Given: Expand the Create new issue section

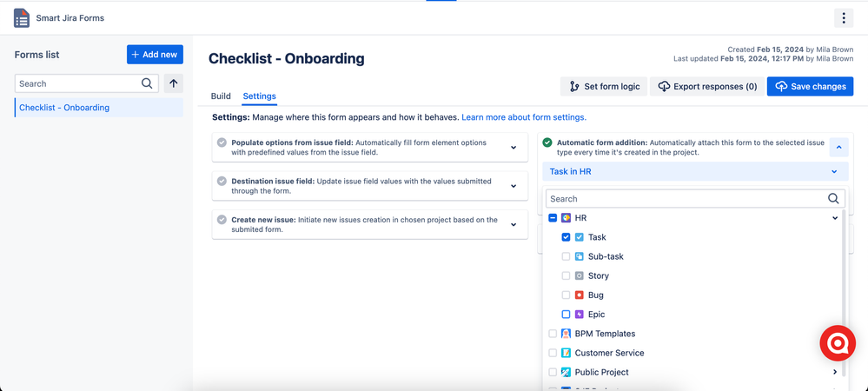Looking at the screenshot, I should 514,224.
